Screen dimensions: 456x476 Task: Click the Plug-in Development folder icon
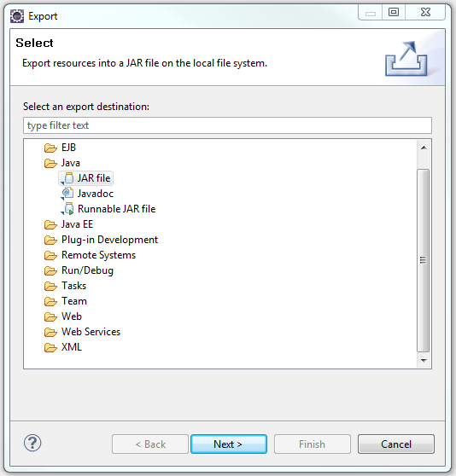[50, 240]
